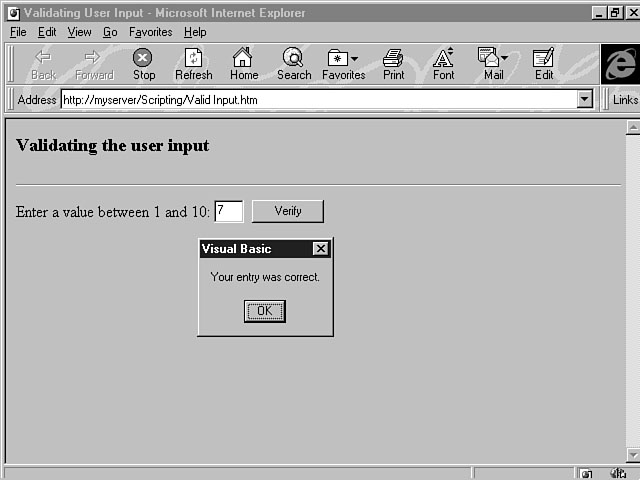Open the Mail toolbar button
This screenshot has height=480, width=640.
click(493, 63)
